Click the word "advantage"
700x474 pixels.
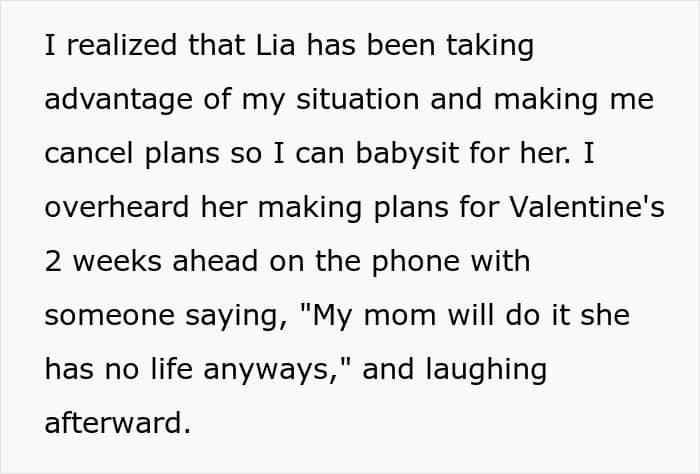(x=118, y=100)
